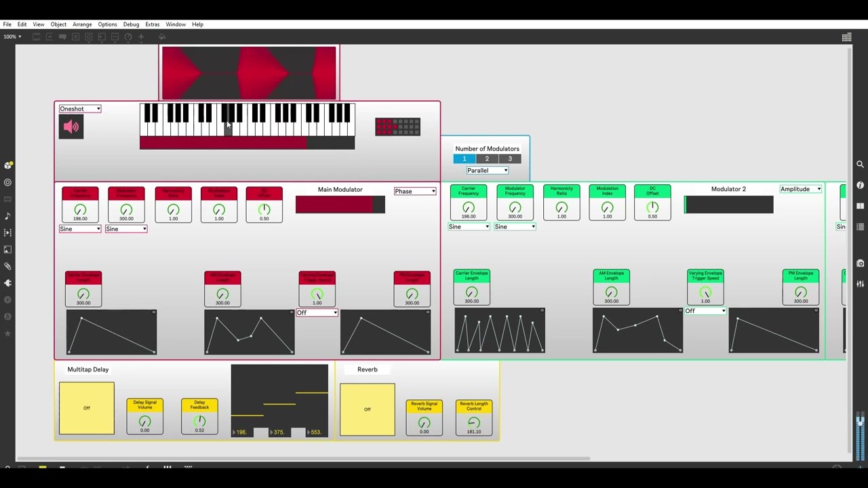Open the Objects cube icon in left sidebar

coord(8,165)
